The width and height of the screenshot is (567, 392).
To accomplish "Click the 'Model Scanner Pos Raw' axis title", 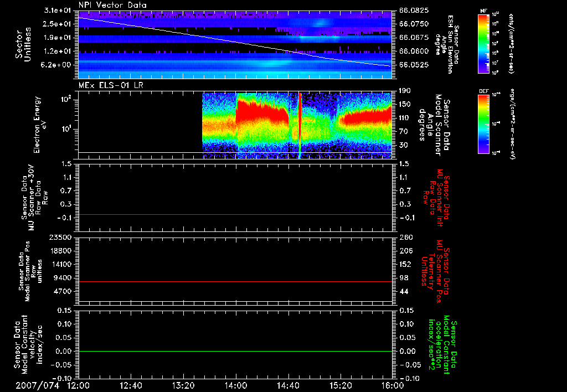I will pos(30,271).
